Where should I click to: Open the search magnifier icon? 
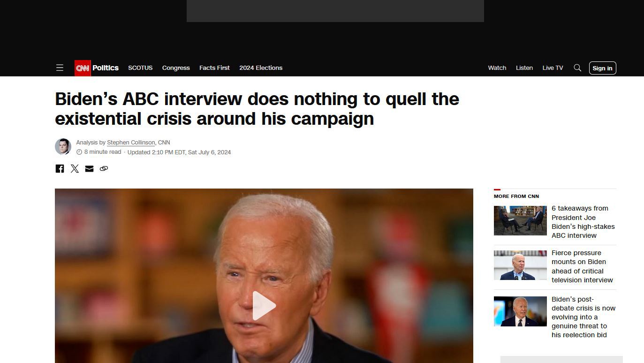pyautogui.click(x=577, y=68)
